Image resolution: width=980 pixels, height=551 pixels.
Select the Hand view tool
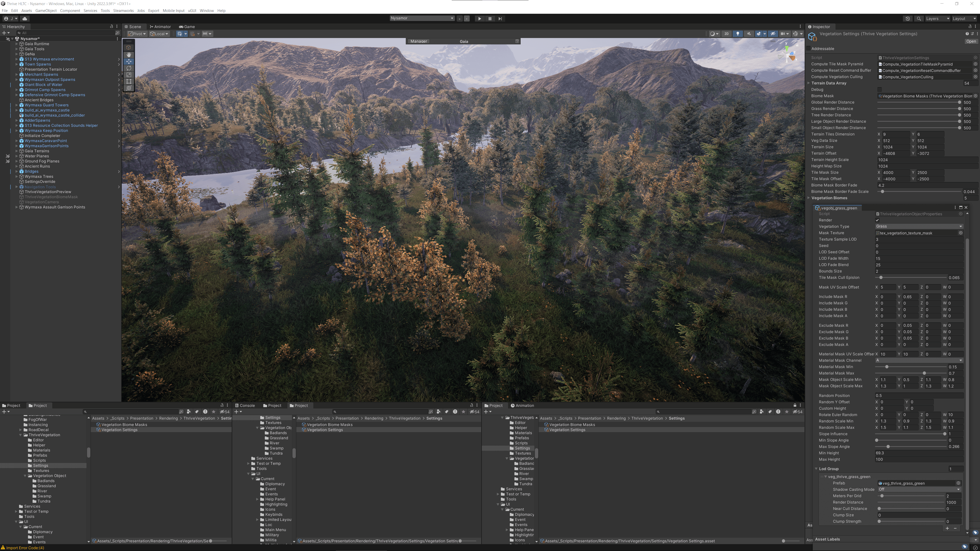point(129,55)
